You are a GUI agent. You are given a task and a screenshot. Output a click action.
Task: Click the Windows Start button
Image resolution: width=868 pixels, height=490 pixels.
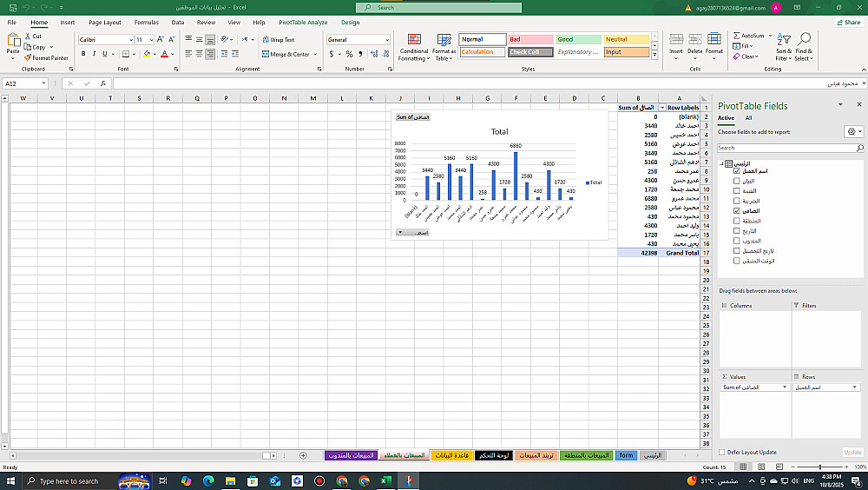coord(10,480)
